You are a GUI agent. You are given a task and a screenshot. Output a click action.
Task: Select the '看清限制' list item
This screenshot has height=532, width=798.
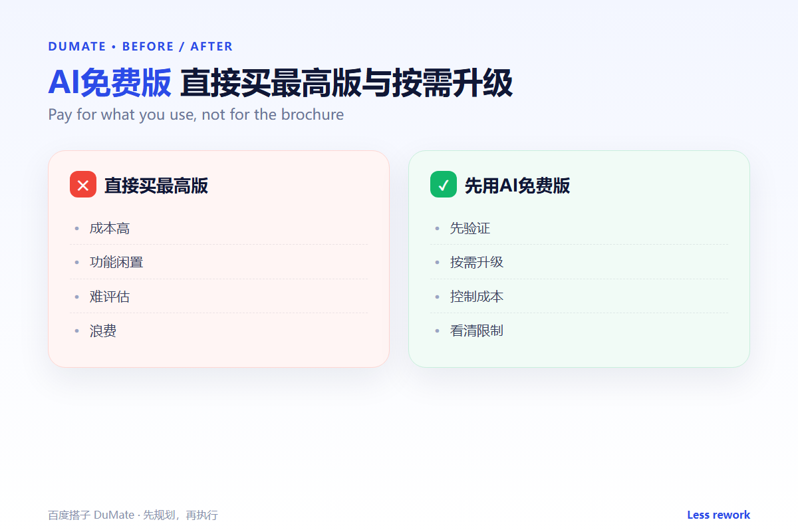click(x=579, y=331)
